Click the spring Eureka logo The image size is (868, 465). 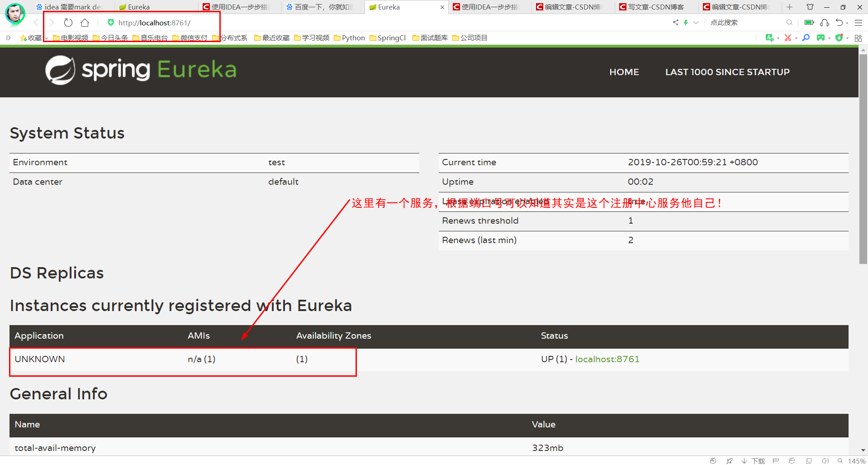(141, 70)
